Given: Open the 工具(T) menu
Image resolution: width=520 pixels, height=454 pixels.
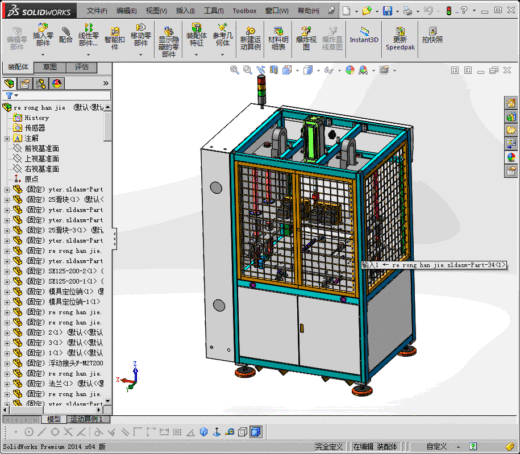Looking at the screenshot, I should 214,11.
